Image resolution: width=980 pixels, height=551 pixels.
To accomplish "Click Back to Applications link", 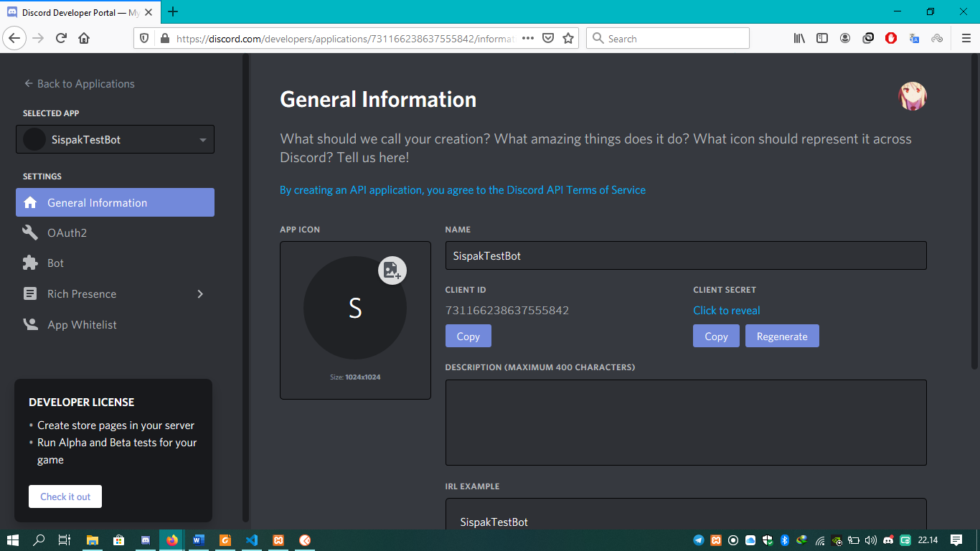I will [79, 84].
